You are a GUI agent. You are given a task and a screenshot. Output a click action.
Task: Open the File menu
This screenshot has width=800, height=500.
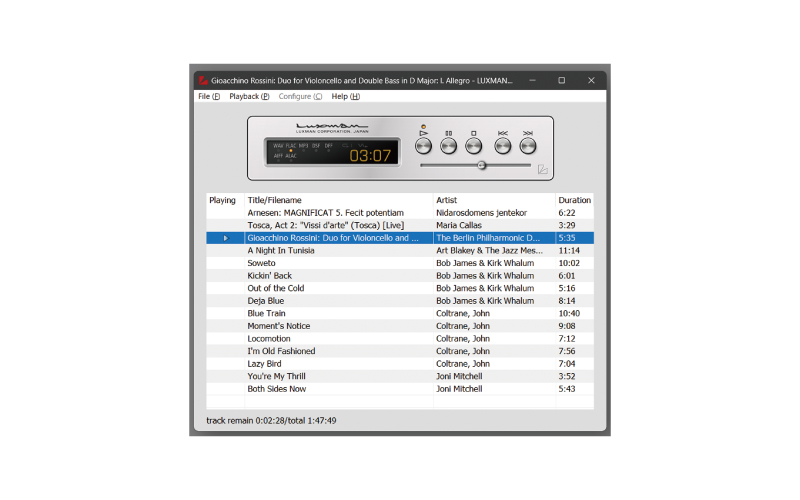208,97
